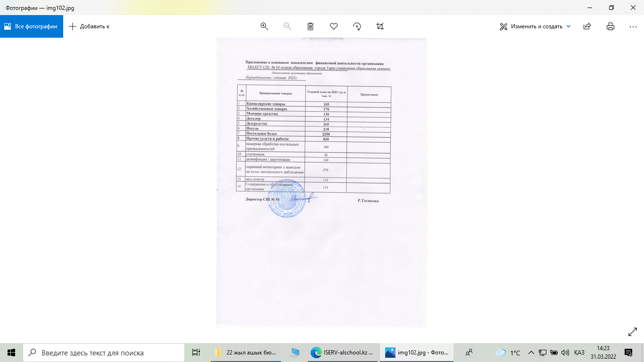Image resolution: width=644 pixels, height=362 pixels.
Task: Click the scanned document image
Action: [x=322, y=182]
